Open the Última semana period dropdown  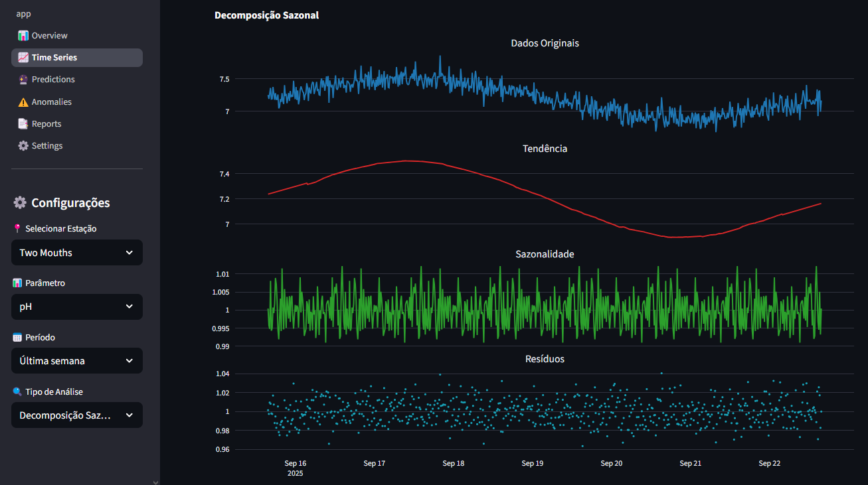click(x=77, y=361)
